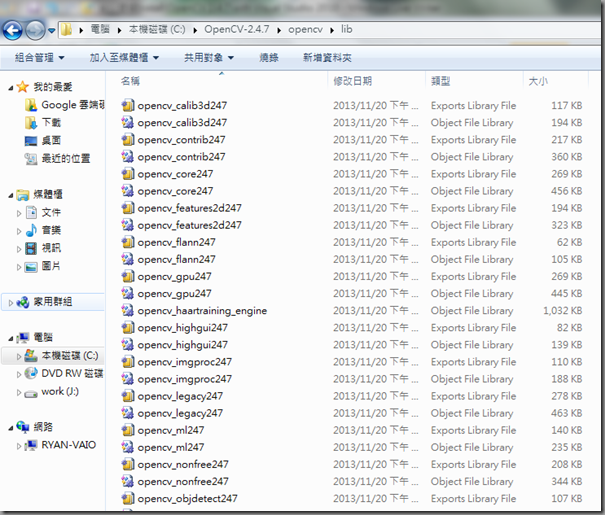Viewport: 605px width, 515px height.
Task: Open the 加入至媒體櫃 toolbar menu
Action: [x=124, y=58]
